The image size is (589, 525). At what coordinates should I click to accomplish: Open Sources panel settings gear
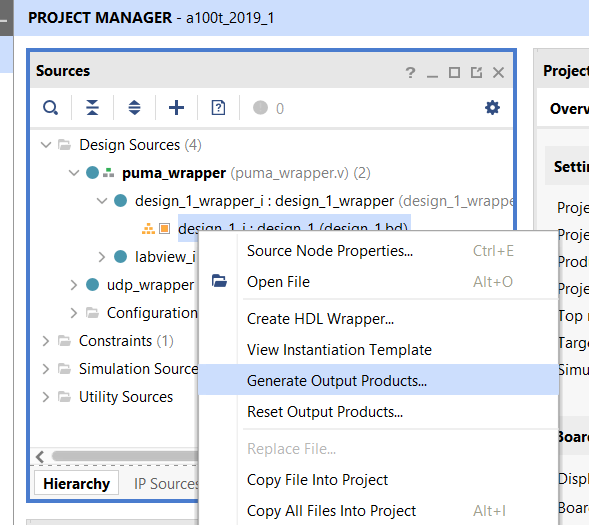tap(492, 108)
